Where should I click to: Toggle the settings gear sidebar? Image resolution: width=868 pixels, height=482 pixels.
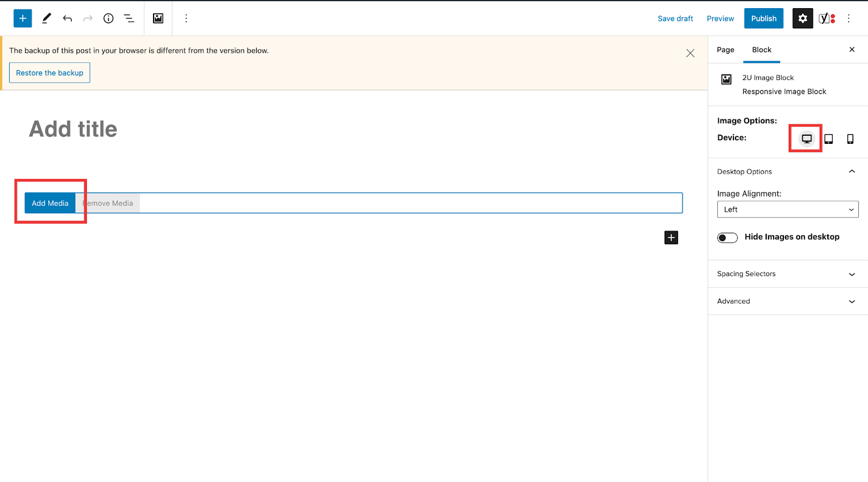(802, 18)
